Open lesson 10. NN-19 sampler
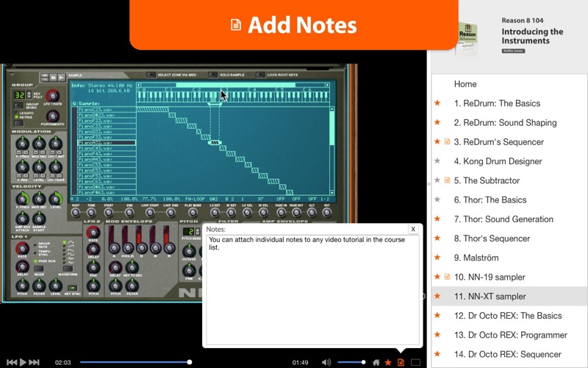 (x=490, y=277)
